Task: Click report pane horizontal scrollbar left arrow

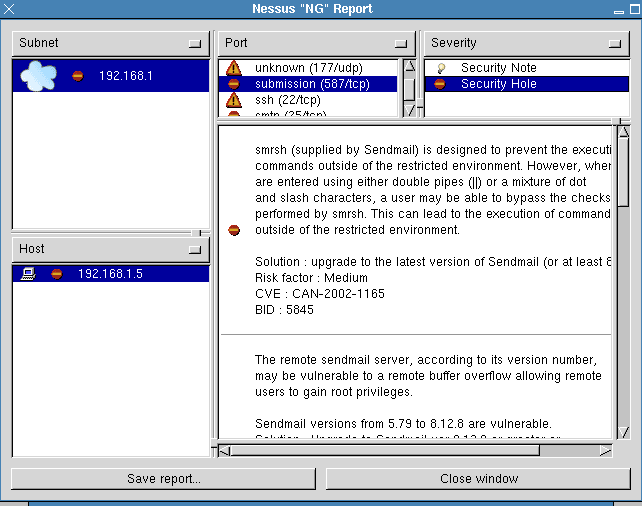Action: 225,451
